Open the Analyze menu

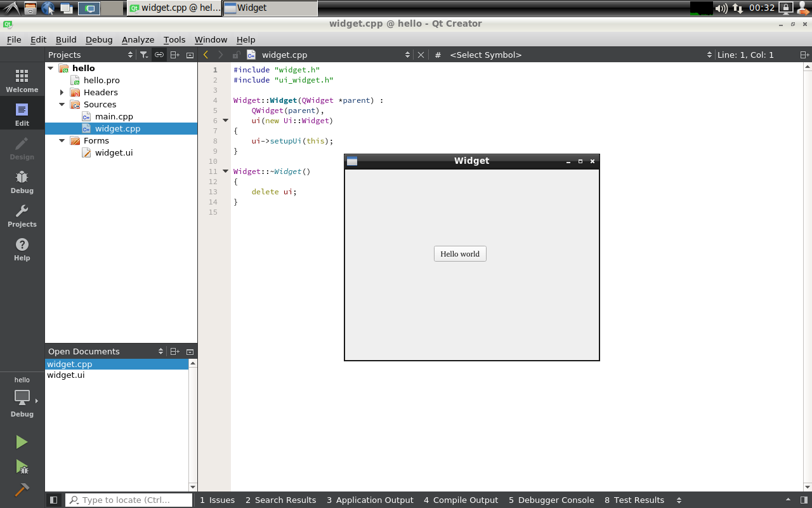(x=138, y=39)
